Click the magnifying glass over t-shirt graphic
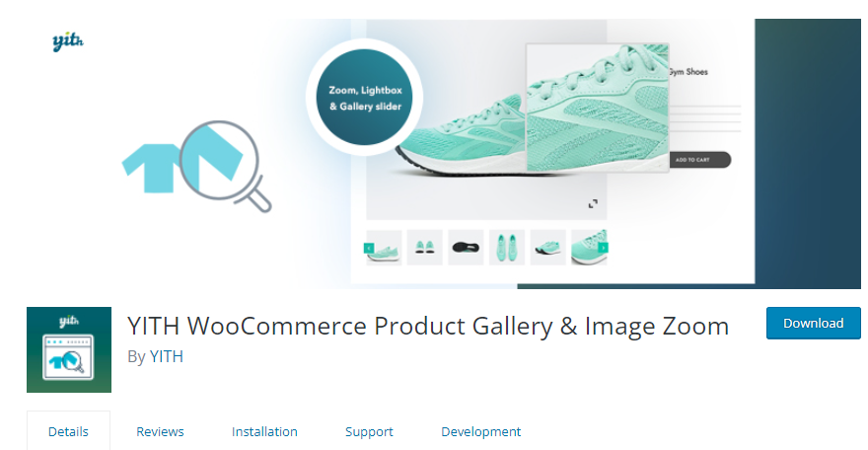 coord(225,166)
